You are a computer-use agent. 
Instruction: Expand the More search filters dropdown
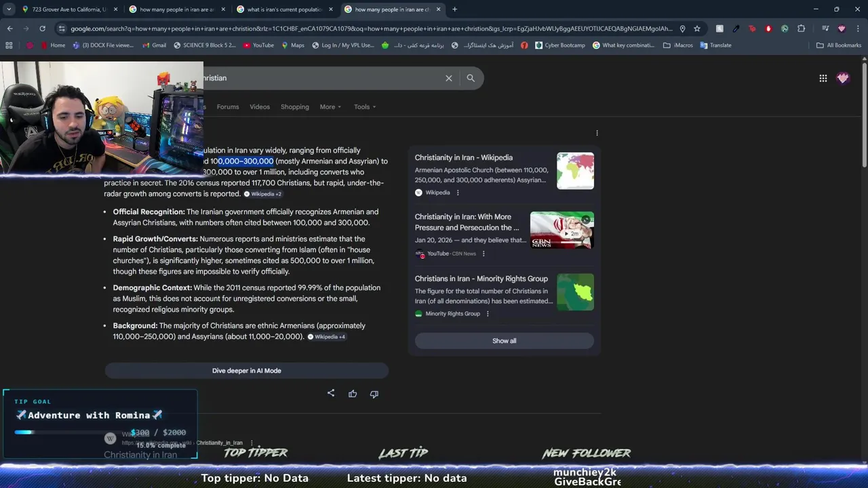330,106
